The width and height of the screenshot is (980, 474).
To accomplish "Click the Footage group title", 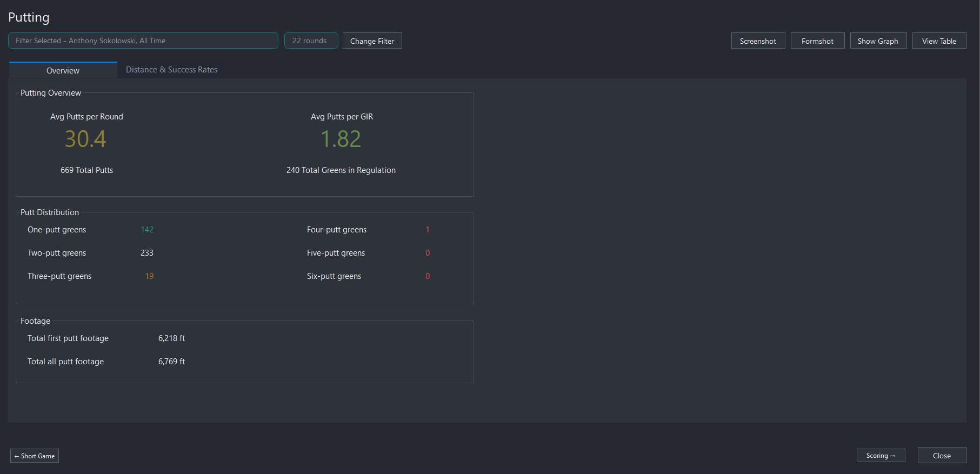I will pyautogui.click(x=35, y=321).
